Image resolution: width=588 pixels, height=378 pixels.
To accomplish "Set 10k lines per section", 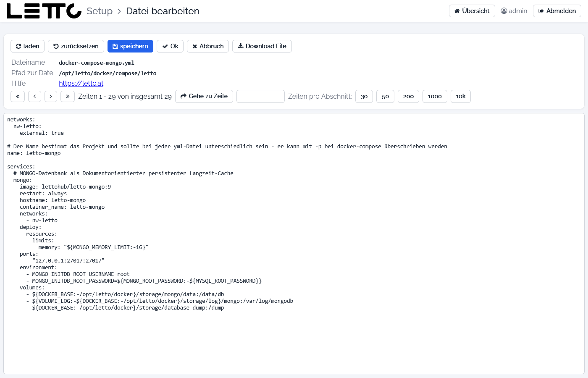I will (x=461, y=96).
